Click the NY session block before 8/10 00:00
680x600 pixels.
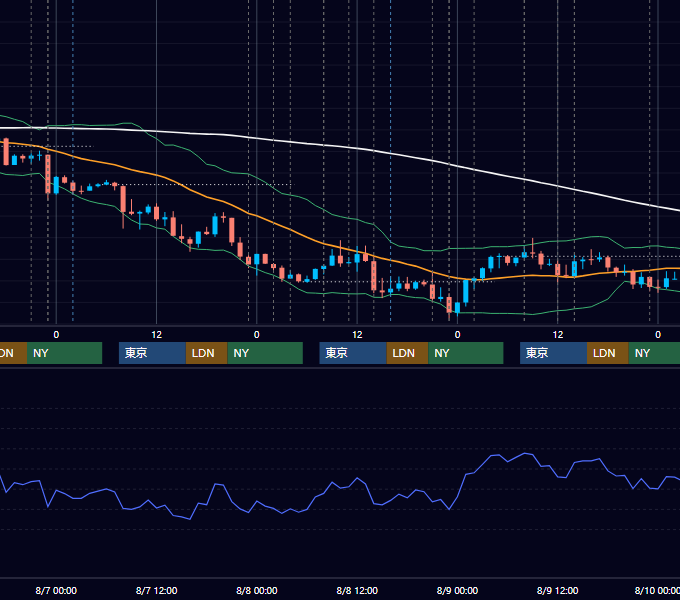[x=654, y=353]
